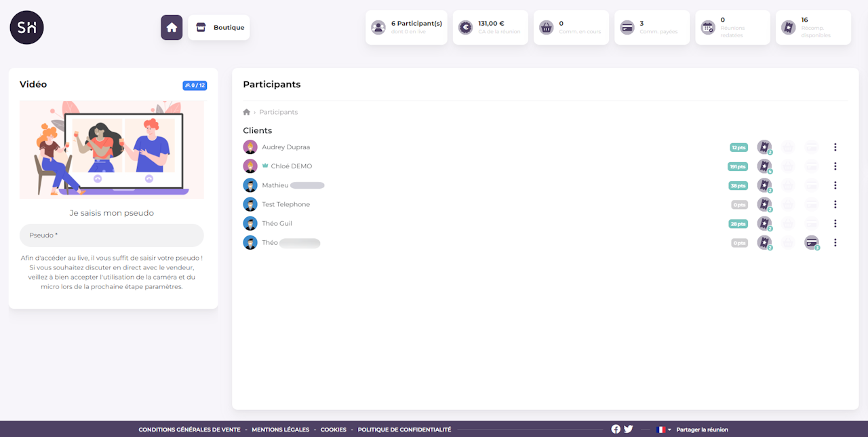Image resolution: width=868 pixels, height=437 pixels.
Task: Expand options menu for Test Telephone
Action: (835, 204)
